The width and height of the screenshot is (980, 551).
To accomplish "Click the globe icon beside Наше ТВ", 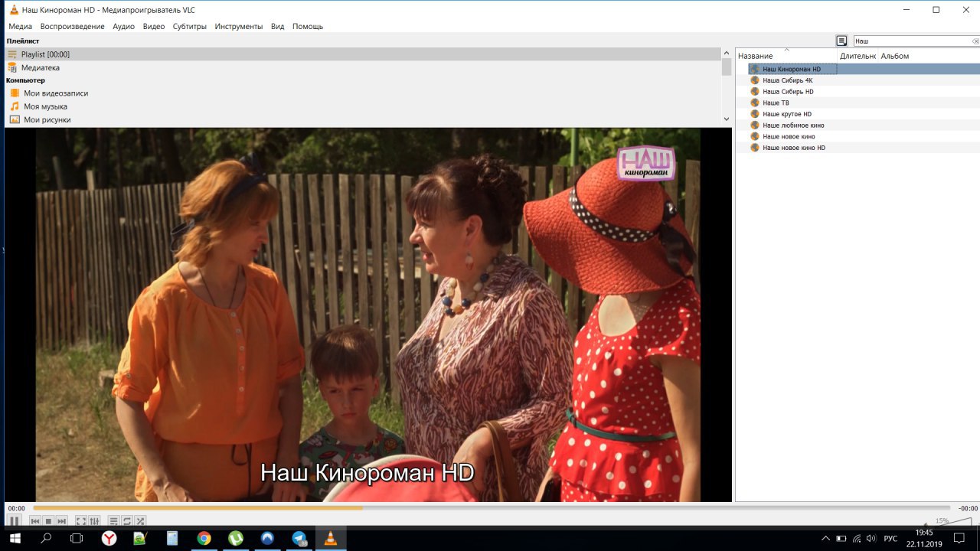I will click(755, 103).
